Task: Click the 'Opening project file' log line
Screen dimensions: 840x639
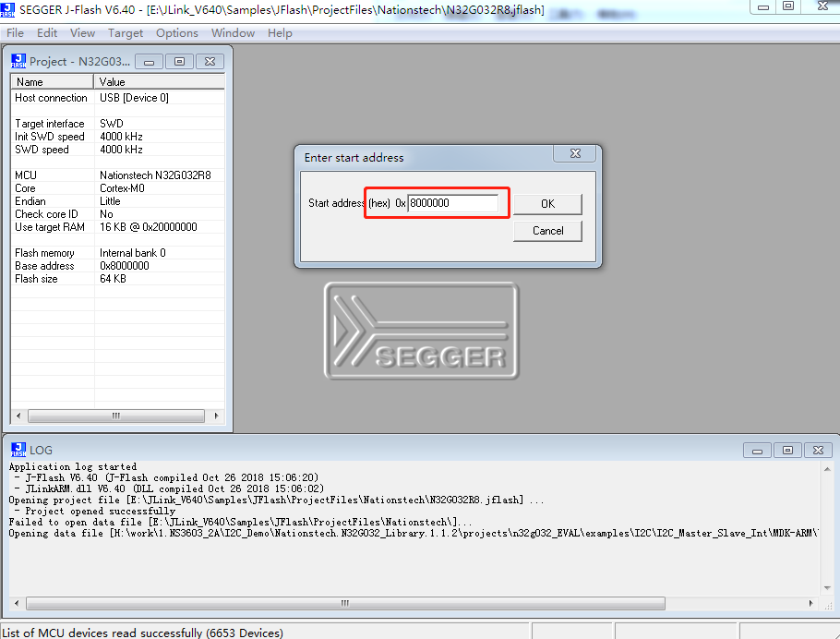Action: pos(276,500)
